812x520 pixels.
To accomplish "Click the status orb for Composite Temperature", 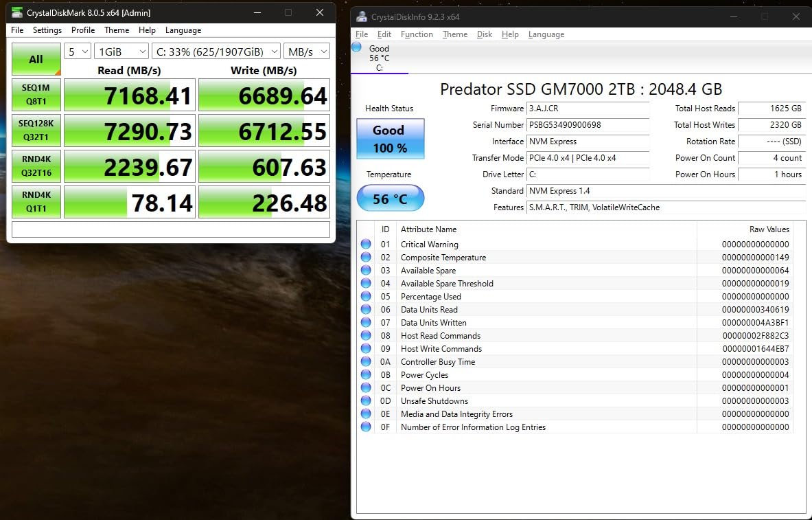I will 366,257.
